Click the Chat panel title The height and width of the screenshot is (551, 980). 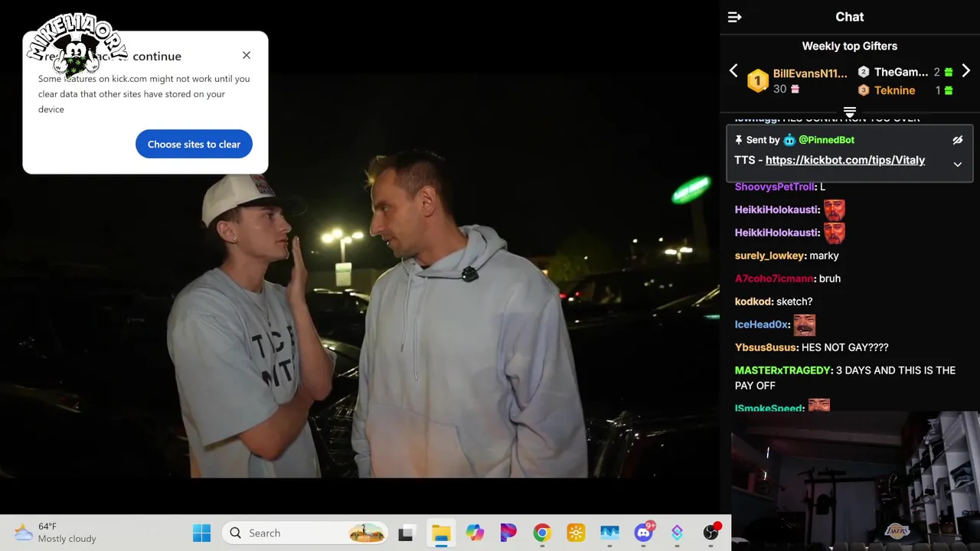[x=849, y=17]
